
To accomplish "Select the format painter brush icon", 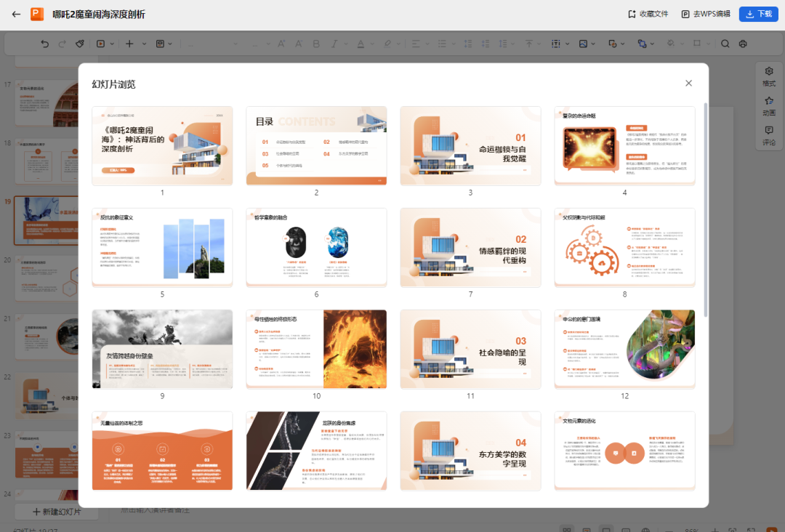I will click(80, 44).
